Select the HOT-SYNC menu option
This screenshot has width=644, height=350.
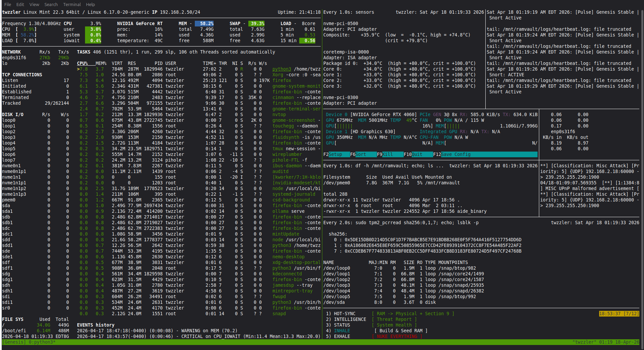click(344, 314)
